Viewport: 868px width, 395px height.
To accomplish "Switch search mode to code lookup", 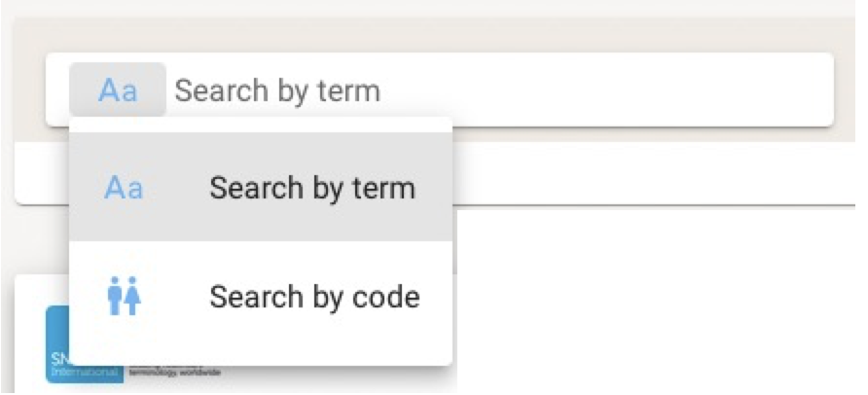I will pyautogui.click(x=261, y=296).
